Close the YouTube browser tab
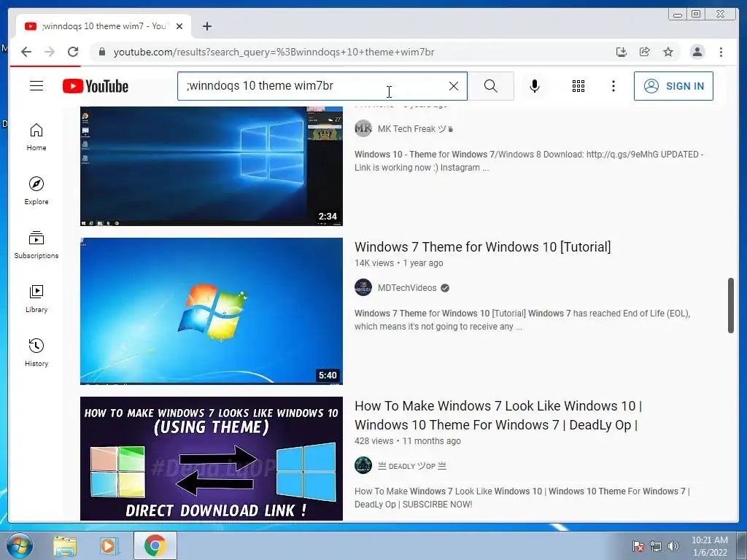 (179, 26)
